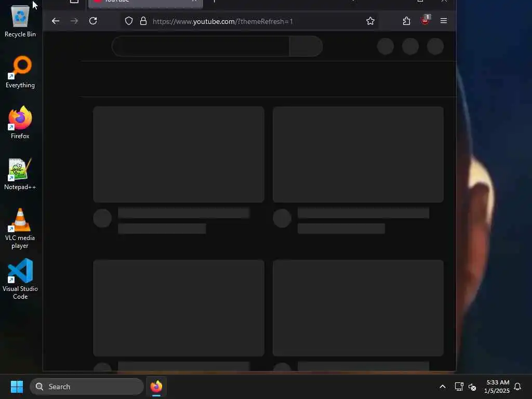Click the Firefox taskbar button
The height and width of the screenshot is (399, 532).
(156, 387)
